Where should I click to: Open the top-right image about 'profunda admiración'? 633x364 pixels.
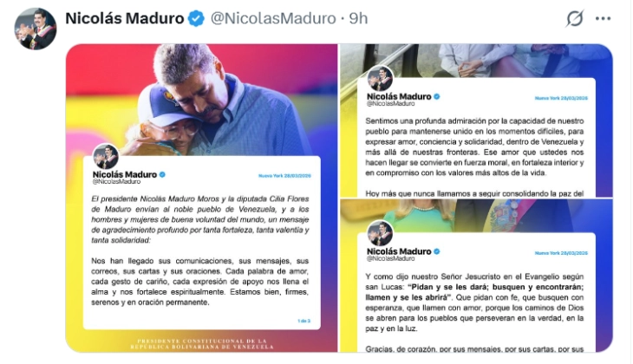(476, 120)
